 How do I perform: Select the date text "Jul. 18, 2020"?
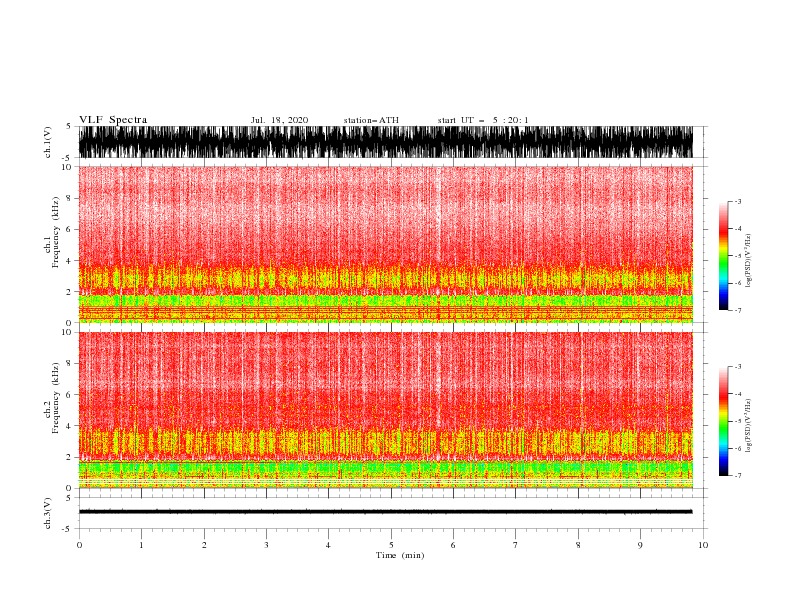(x=279, y=120)
